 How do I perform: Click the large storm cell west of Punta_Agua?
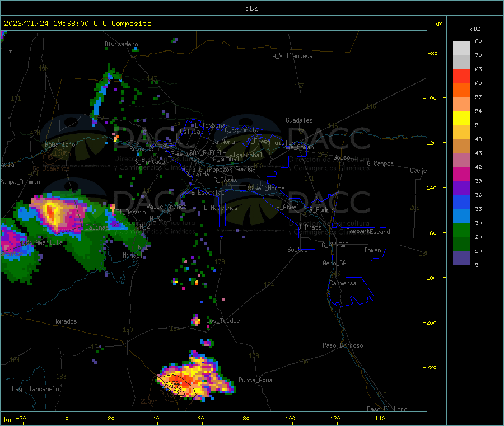click(x=197, y=377)
